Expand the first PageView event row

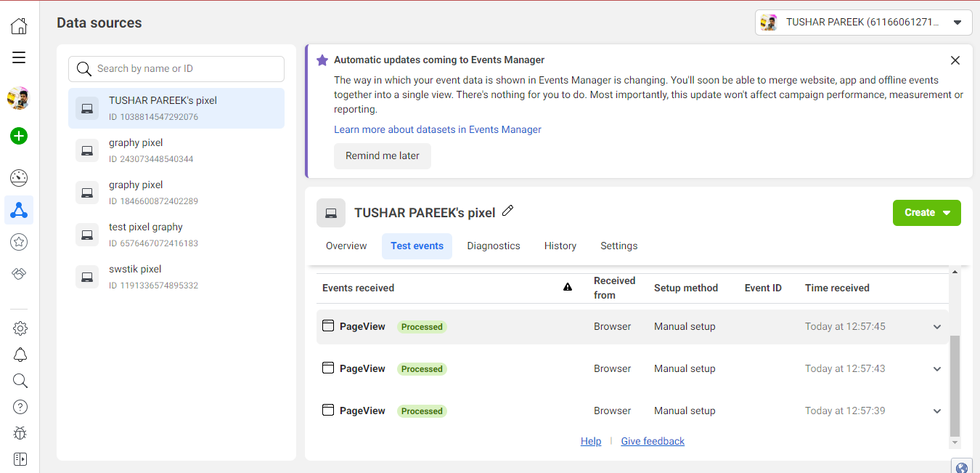[937, 326]
